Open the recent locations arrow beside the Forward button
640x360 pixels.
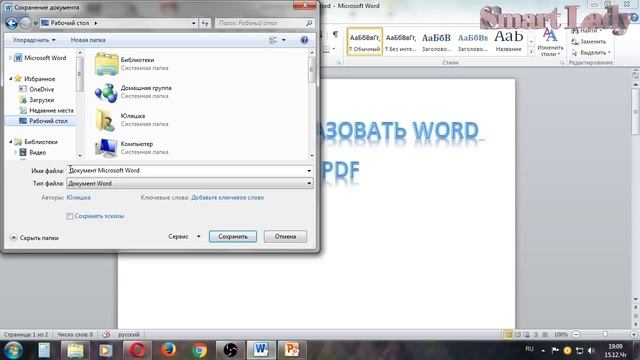36,23
